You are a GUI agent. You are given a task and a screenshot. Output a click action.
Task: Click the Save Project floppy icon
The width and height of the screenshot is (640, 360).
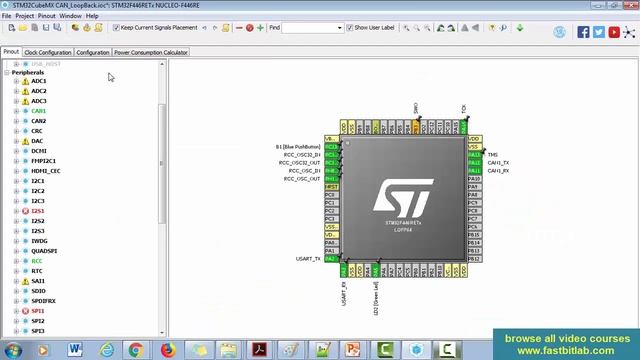point(46,28)
